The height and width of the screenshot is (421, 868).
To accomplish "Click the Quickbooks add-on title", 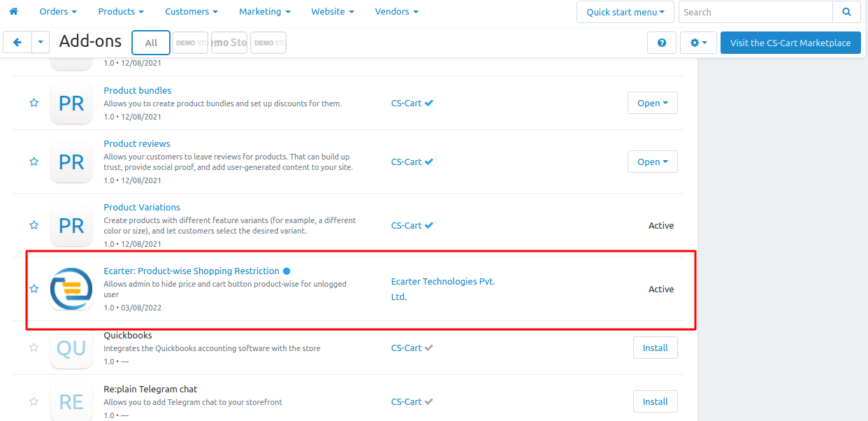I will coord(128,335).
